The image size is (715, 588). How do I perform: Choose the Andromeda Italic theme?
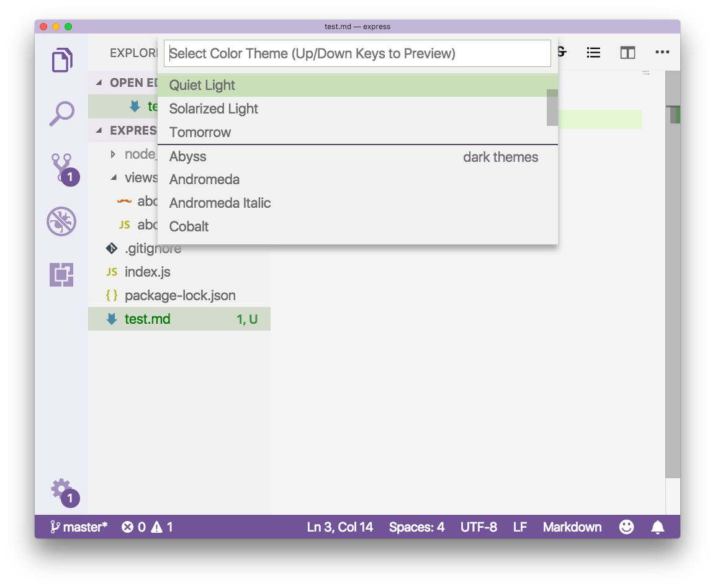[x=357, y=203]
